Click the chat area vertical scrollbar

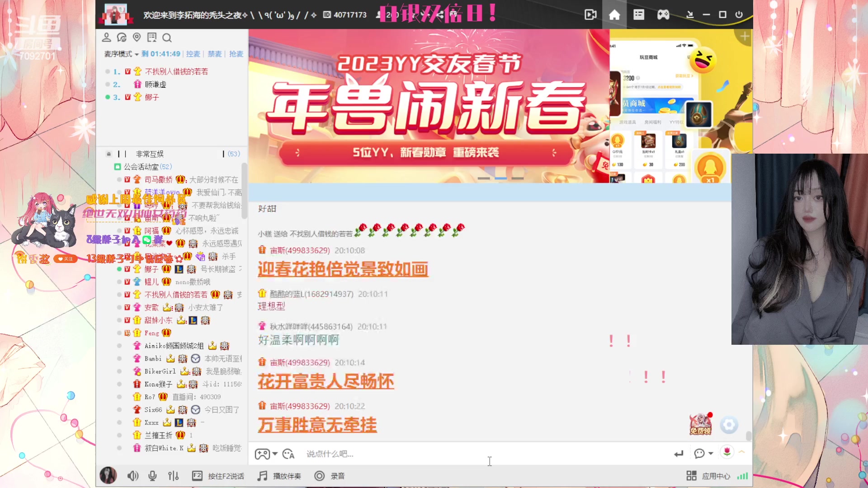tap(749, 436)
